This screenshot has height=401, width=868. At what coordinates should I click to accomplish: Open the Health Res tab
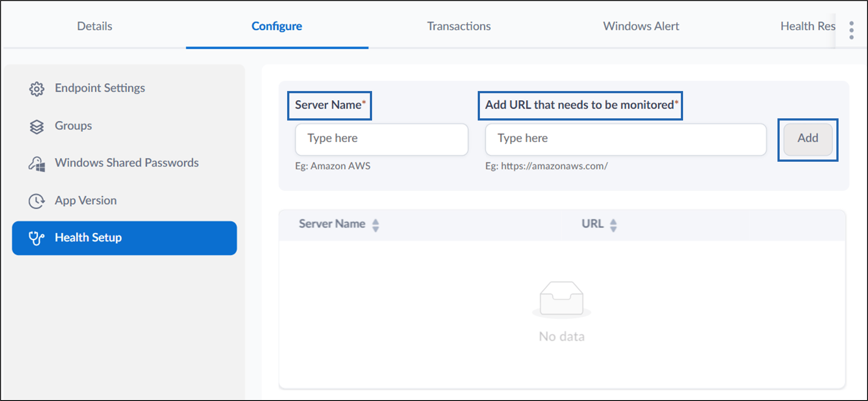pyautogui.click(x=808, y=26)
